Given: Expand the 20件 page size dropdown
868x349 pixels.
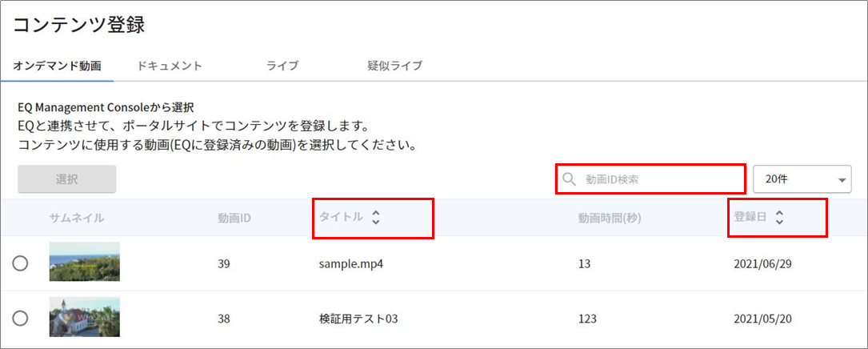Looking at the screenshot, I should 802,179.
